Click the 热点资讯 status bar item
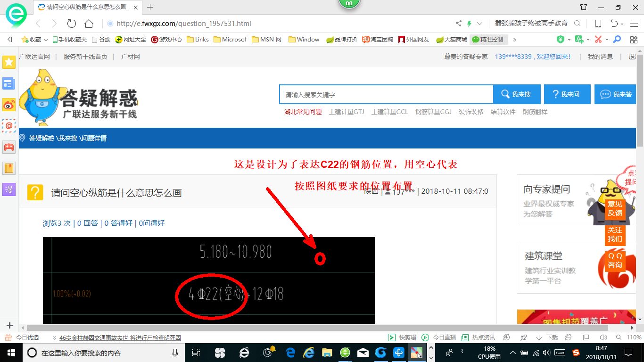The height and width of the screenshot is (362, 644). [x=479, y=337]
